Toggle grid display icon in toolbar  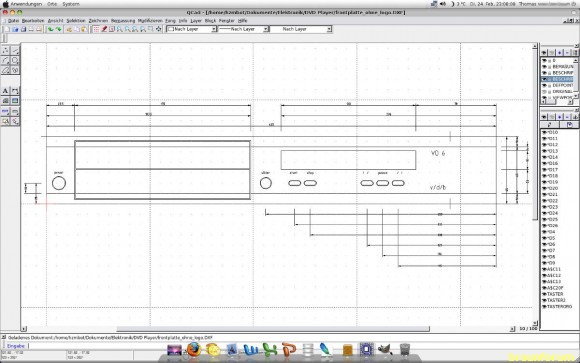(96, 29)
